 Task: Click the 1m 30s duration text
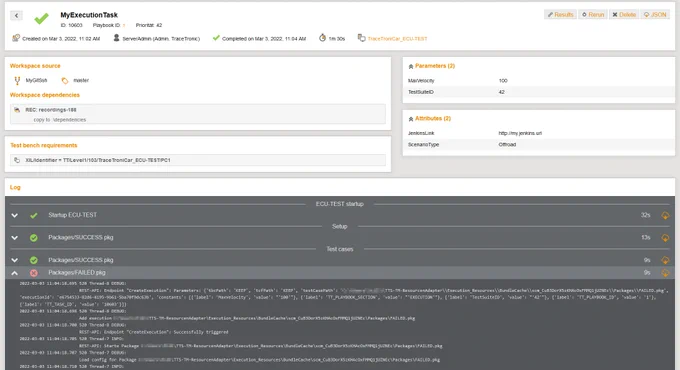click(x=337, y=39)
